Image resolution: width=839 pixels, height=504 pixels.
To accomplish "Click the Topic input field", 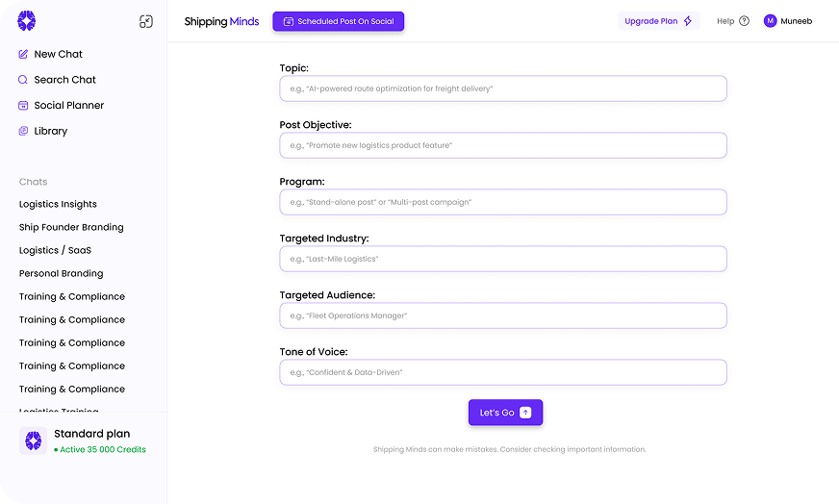I will pyautogui.click(x=502, y=88).
